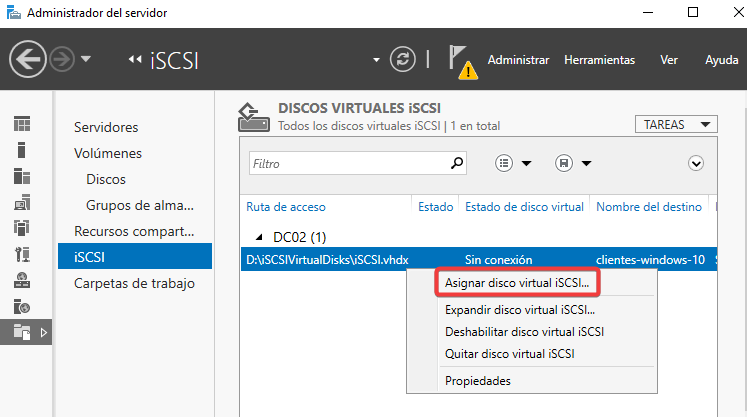Click the back navigation arrow button
Screen dimensions: 747x417
(28, 60)
